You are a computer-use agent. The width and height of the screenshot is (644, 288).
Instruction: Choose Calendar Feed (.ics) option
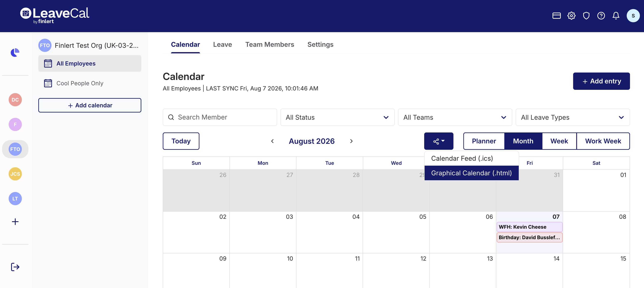(x=472, y=158)
